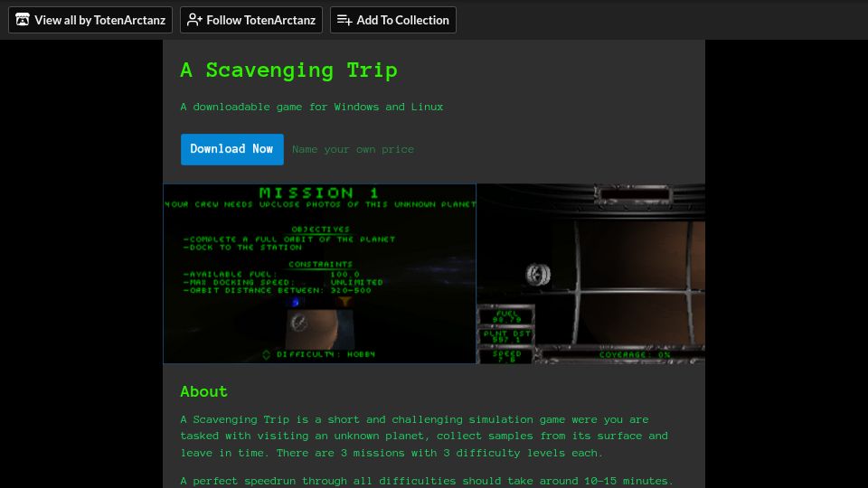Click the itch.io controller icon beside View all
This screenshot has width=868, height=488.
(22, 20)
